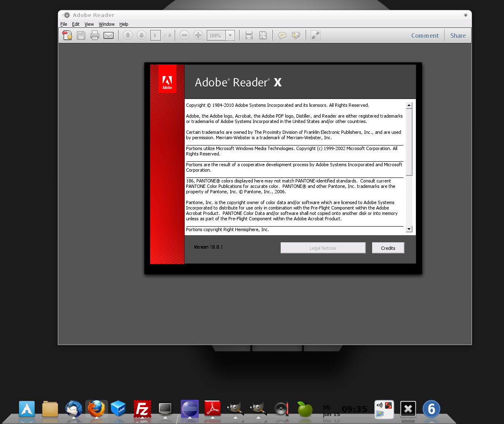Click the Credits button
This screenshot has height=424, width=504.
[388, 248]
